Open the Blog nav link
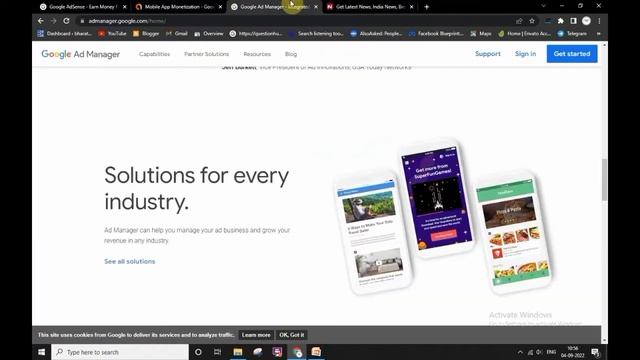Image resolution: width=640 pixels, height=360 pixels. tap(291, 54)
